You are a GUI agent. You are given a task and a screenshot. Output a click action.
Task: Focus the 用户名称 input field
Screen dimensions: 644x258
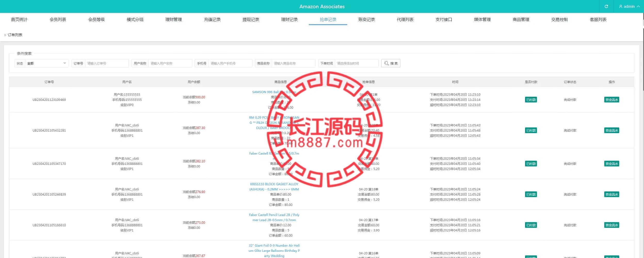pyautogui.click(x=170, y=63)
